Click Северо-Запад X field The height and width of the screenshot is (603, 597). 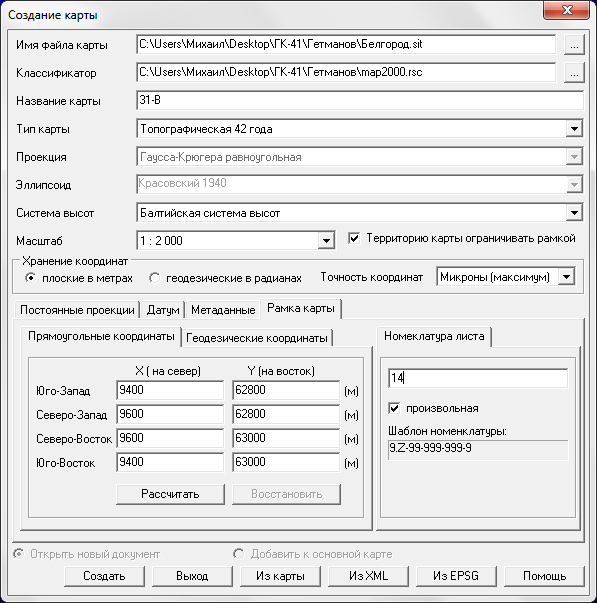click(x=170, y=414)
